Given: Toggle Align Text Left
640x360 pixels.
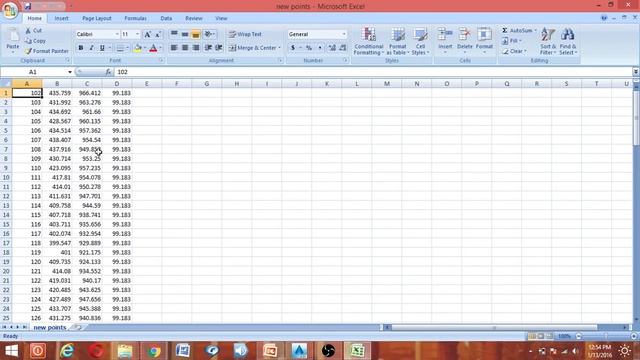Looking at the screenshot, I should [174, 48].
